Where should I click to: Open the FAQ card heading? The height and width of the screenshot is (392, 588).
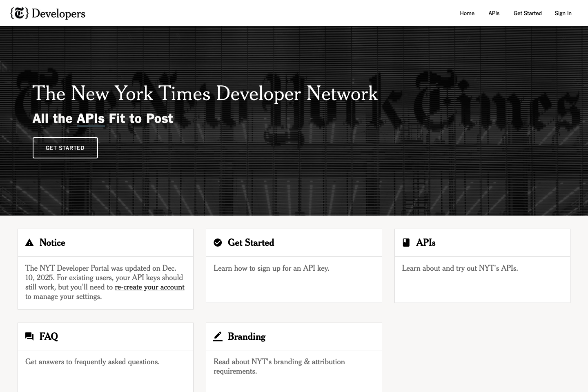tap(48, 336)
